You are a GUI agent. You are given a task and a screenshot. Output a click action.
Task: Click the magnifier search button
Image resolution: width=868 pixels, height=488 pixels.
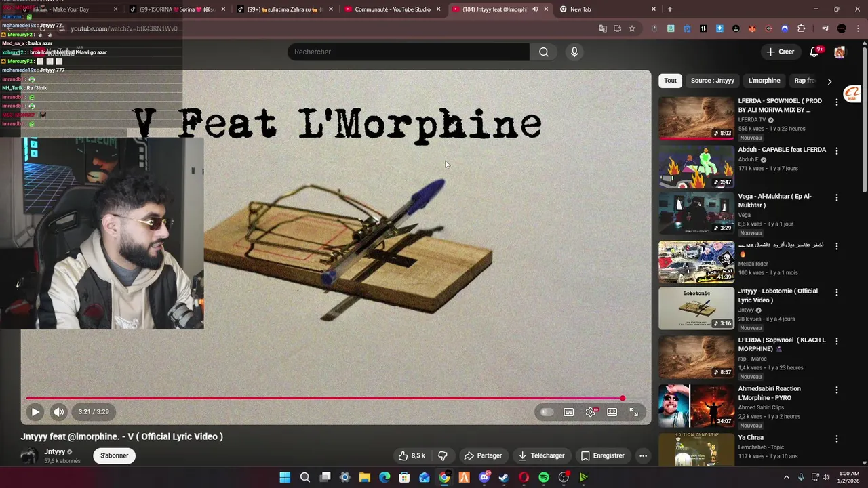pyautogui.click(x=544, y=52)
